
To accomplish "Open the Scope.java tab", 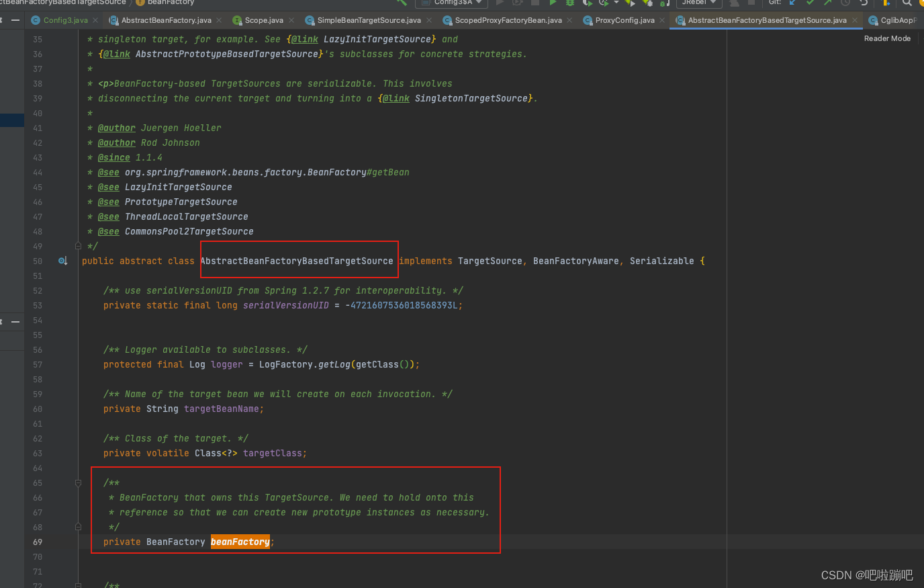I will click(264, 20).
